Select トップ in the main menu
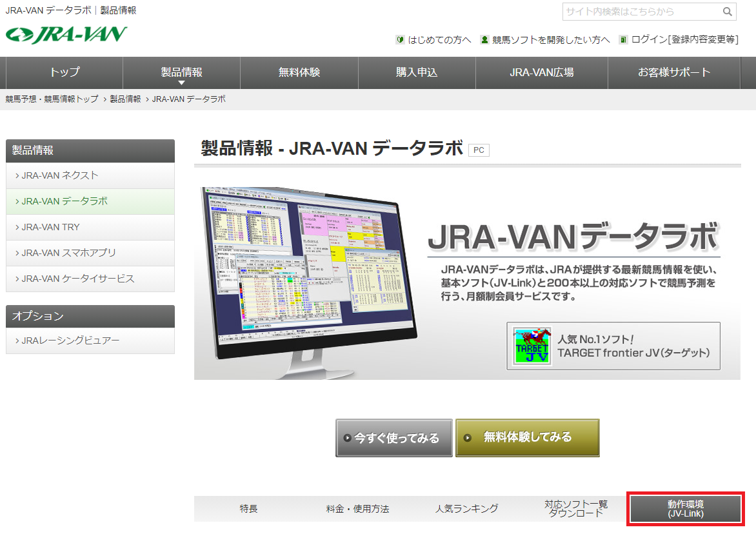This screenshot has width=756, height=534. [x=63, y=72]
